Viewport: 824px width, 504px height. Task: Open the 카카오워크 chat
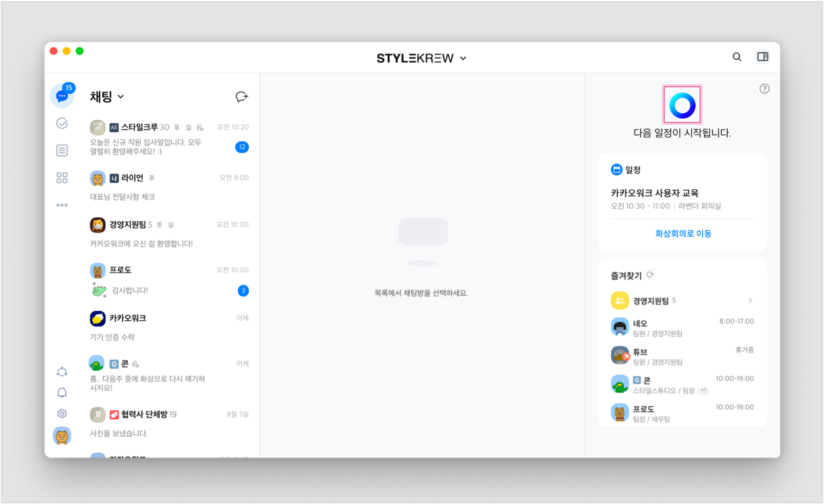tap(169, 327)
